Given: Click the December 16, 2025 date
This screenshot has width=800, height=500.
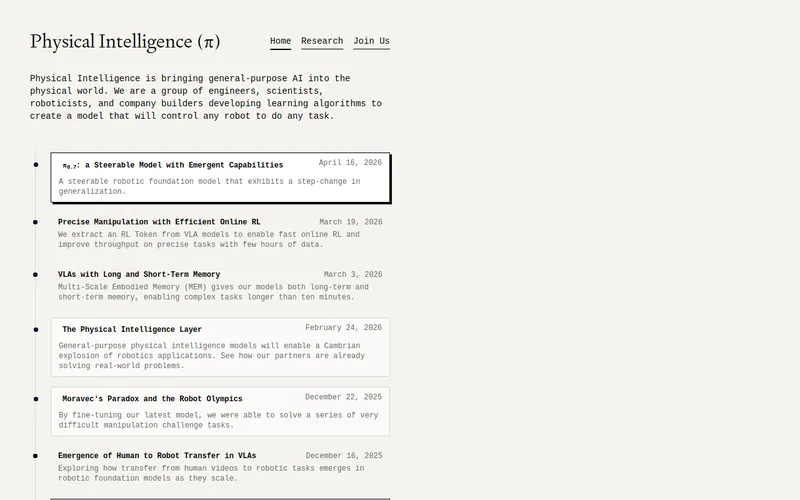Looking at the screenshot, I should point(344,456).
